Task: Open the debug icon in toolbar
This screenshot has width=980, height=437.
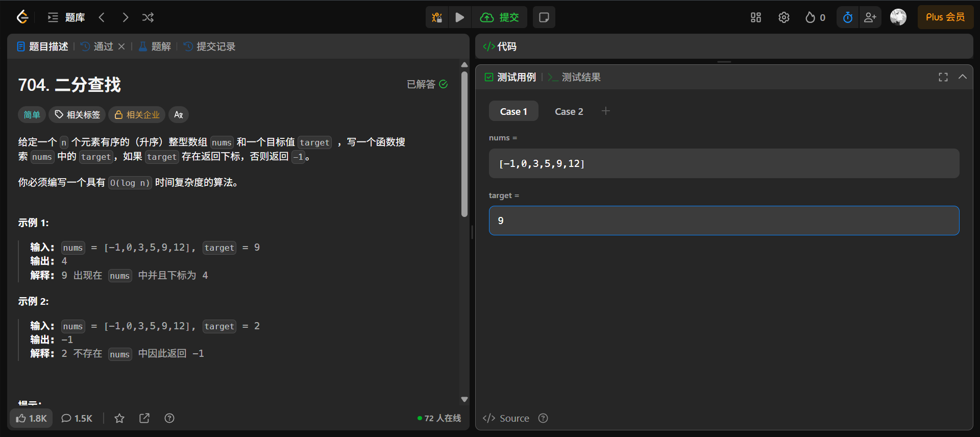Action: [x=437, y=17]
